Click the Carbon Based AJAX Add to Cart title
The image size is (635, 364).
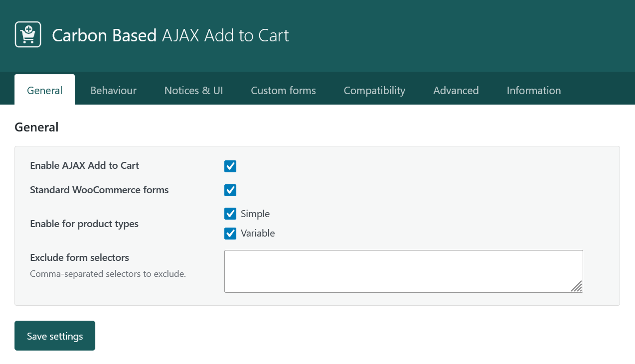(x=170, y=35)
